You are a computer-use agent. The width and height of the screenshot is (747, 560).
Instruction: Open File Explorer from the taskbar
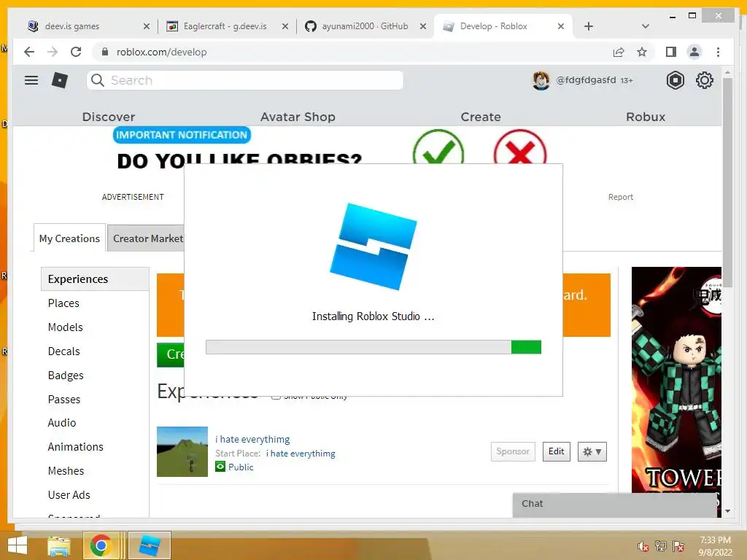(59, 545)
